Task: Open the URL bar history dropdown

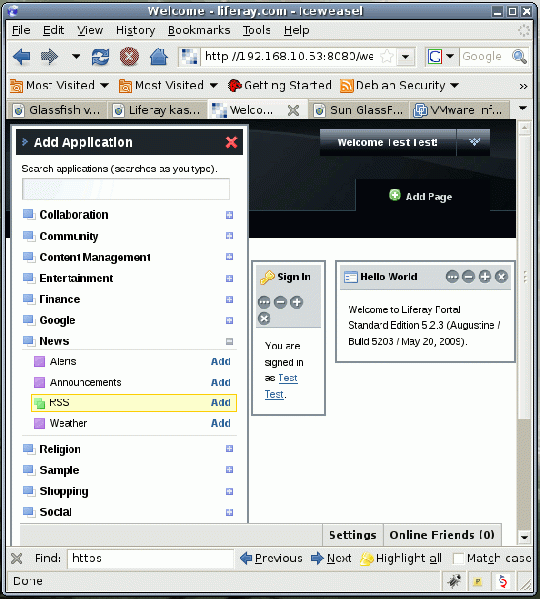Action: pos(406,57)
